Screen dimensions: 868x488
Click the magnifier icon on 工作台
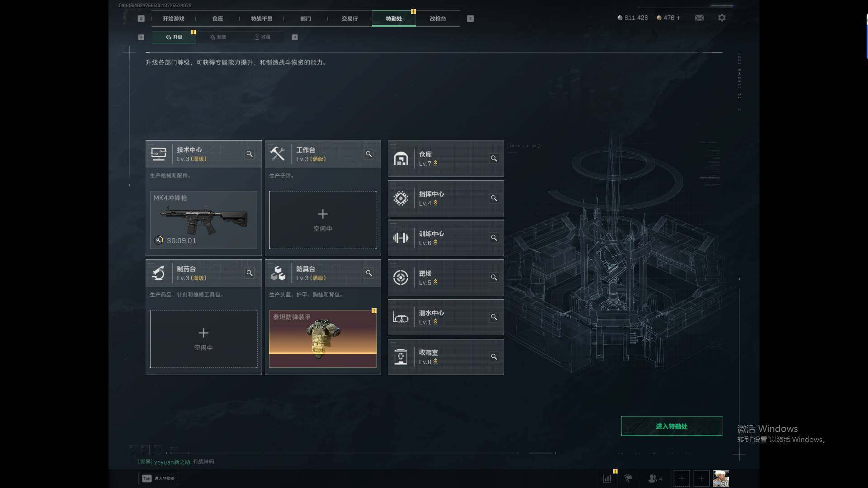[369, 154]
